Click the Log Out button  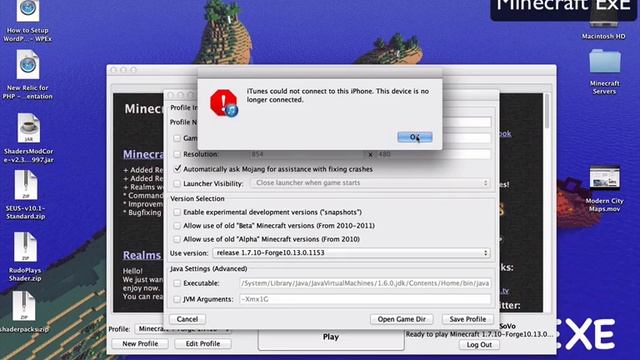click(x=479, y=344)
